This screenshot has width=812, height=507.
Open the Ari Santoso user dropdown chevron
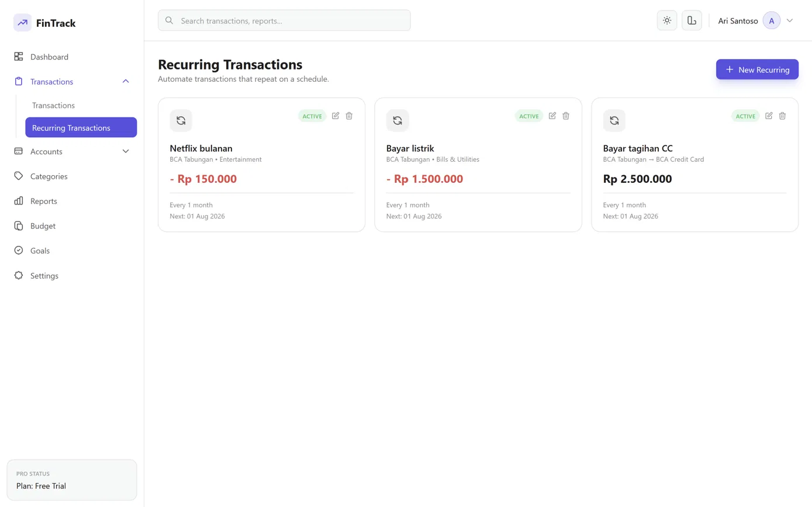pos(790,20)
